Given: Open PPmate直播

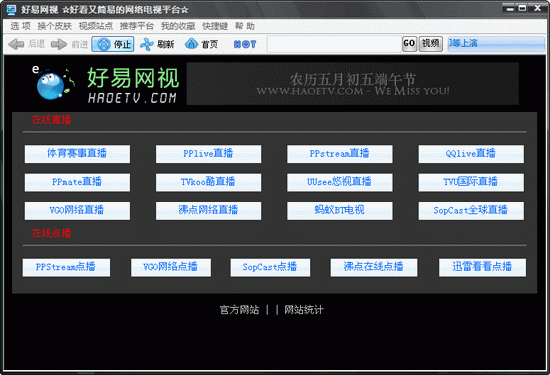Looking at the screenshot, I should point(77,182).
